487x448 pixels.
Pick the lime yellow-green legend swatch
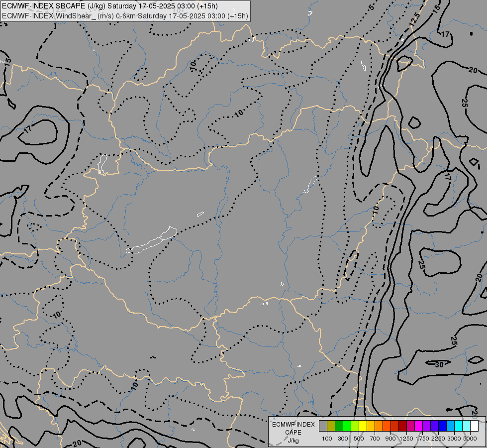pyautogui.click(x=355, y=426)
